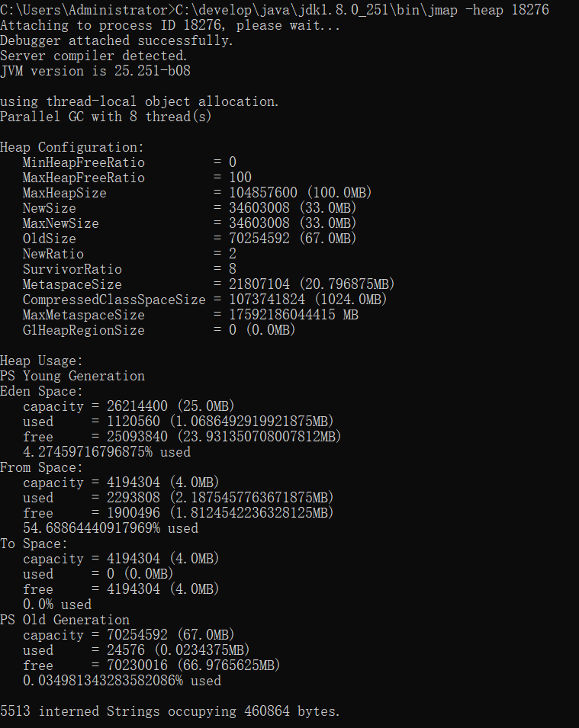Image resolution: width=579 pixels, height=728 pixels.
Task: Click the 'Debugger attached successfully.' line
Action: [x=117, y=40]
